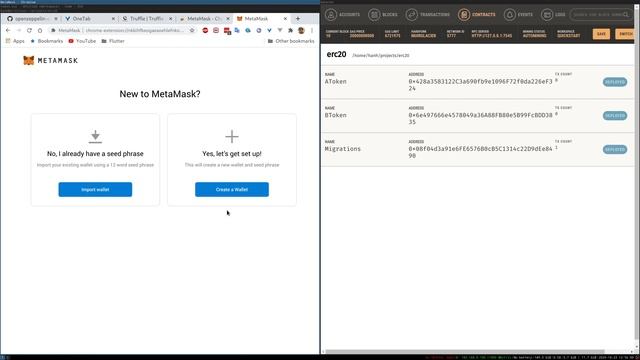The width and height of the screenshot is (640, 360).
Task: Open Bookmarks folder in bookmarks bar
Action: pyautogui.click(x=47, y=41)
